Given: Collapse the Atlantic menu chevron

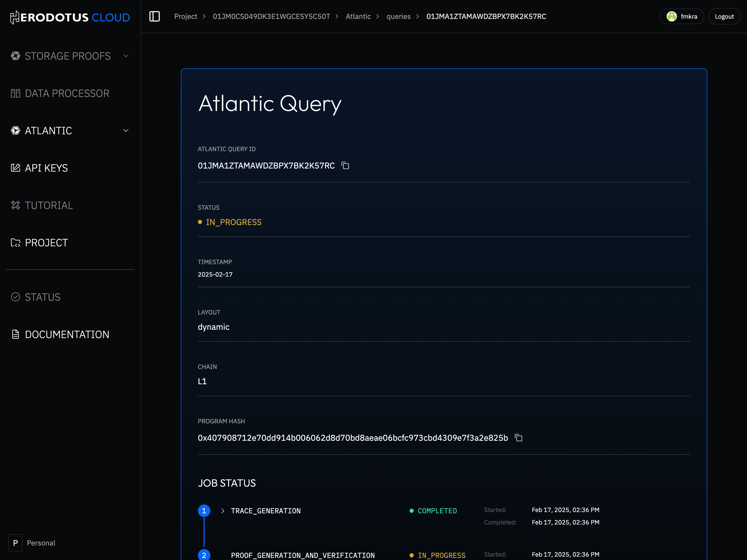Looking at the screenshot, I should click(126, 131).
